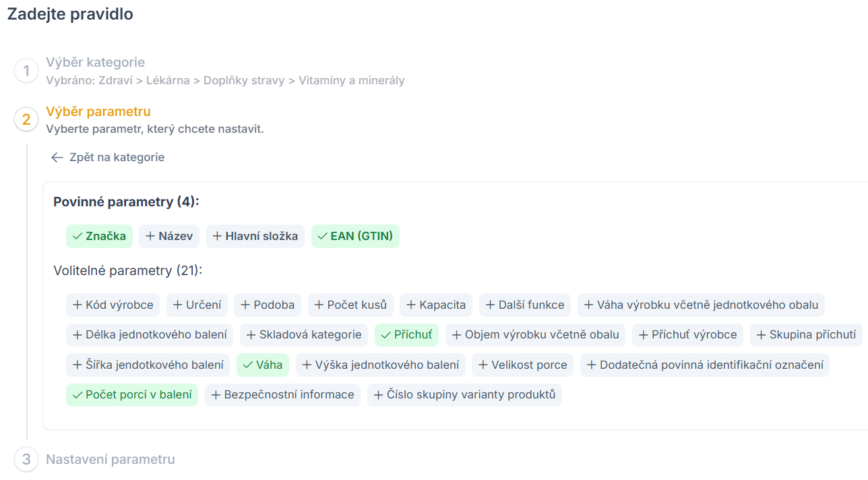Screen dimensions: 868x480
Task: Click the back arrow icon before Zpět na kategorie
Action: [57, 157]
